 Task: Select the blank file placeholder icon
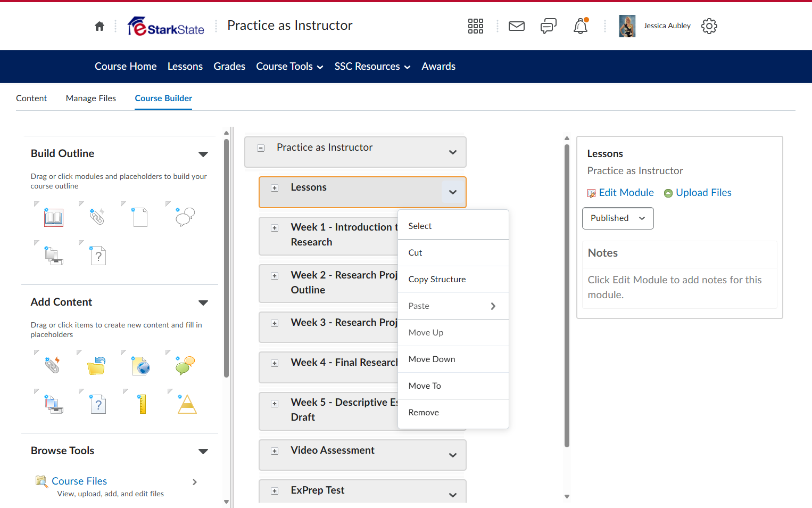coord(140,217)
